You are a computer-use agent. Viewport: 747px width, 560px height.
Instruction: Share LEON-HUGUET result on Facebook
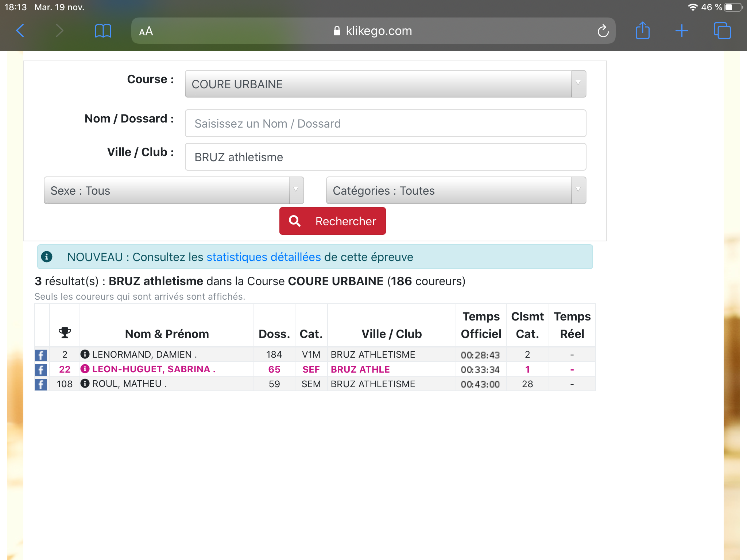tap(41, 369)
